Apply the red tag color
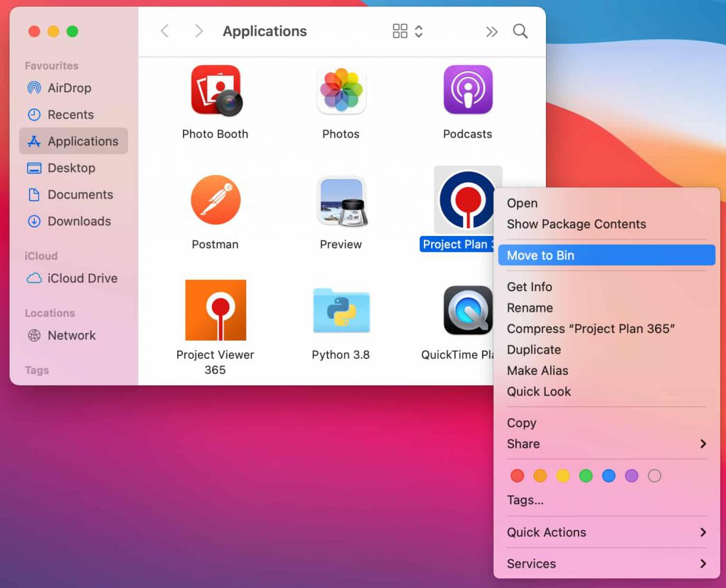Image resolution: width=726 pixels, height=588 pixels. click(517, 475)
